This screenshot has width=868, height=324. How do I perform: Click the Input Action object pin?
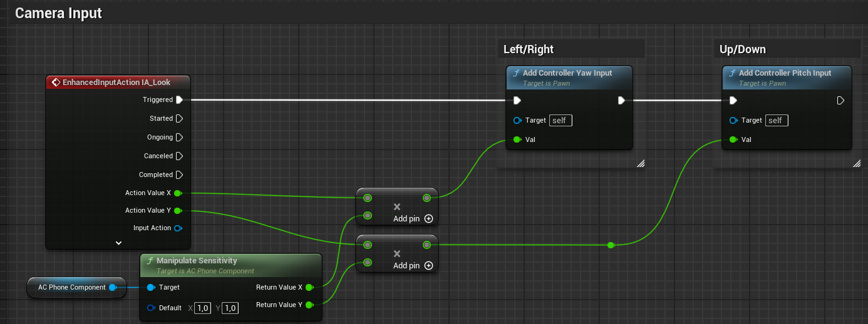click(178, 228)
